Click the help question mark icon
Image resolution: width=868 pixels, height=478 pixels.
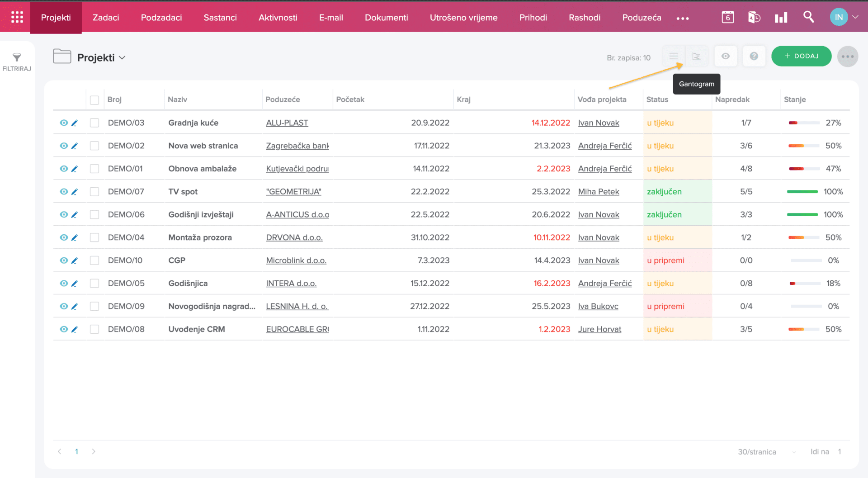754,57
